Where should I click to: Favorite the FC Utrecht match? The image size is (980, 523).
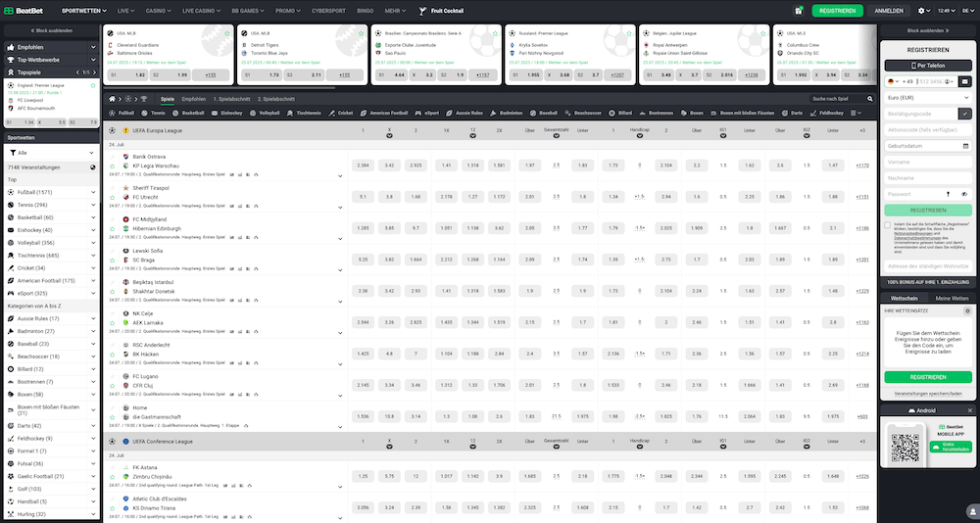click(113, 198)
